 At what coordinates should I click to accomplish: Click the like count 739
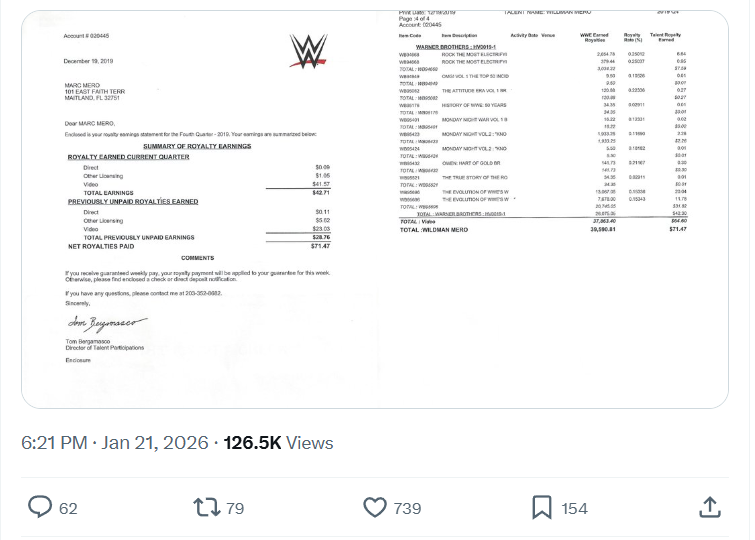click(x=407, y=508)
